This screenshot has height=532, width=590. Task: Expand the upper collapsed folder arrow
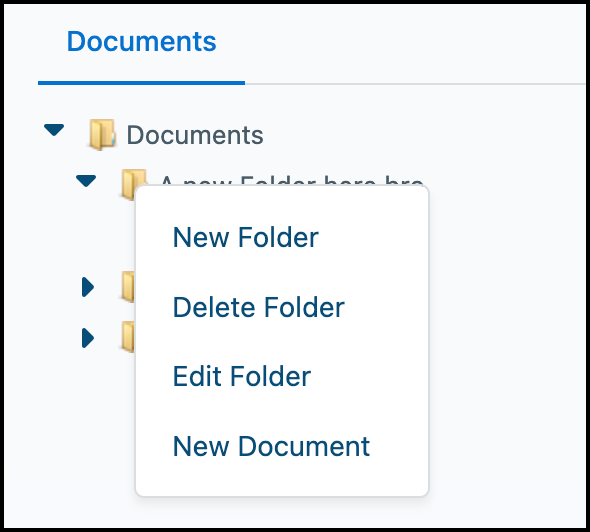coord(88,287)
